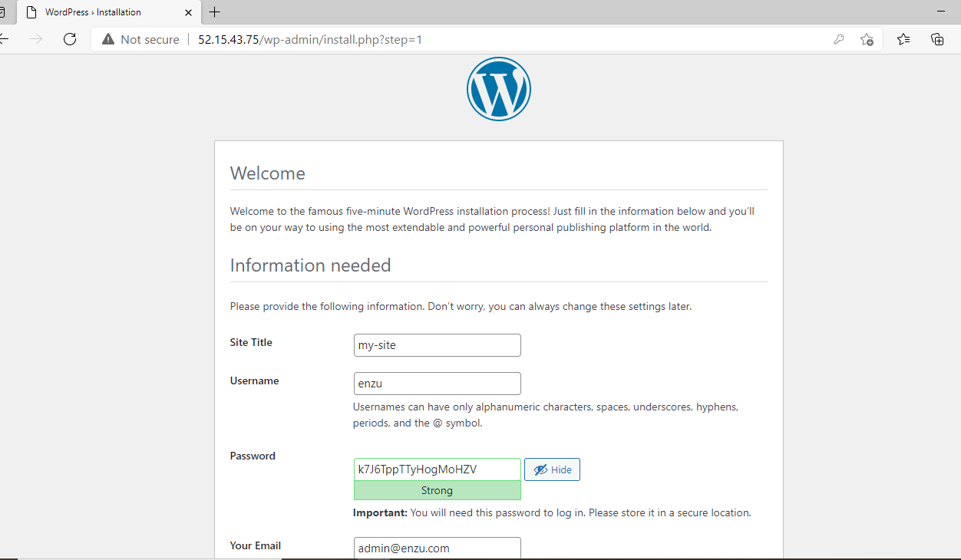The image size is (961, 560).
Task: Click the Username label
Action: pos(254,380)
